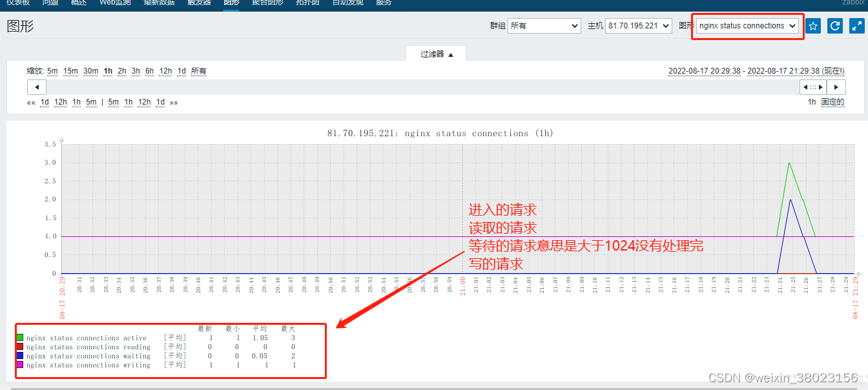Viewport: 868px width, 390px height.
Task: Open the 仪表板 dashboard menu item
Action: point(19,4)
